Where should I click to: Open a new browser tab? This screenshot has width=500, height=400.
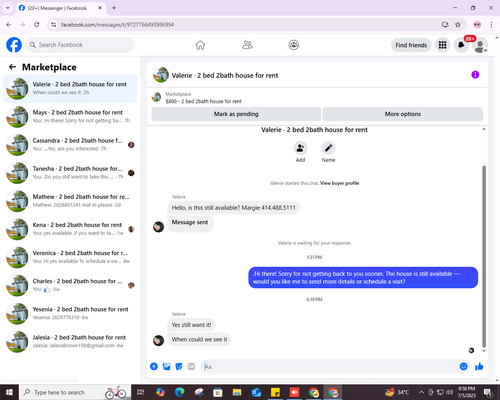click(114, 8)
